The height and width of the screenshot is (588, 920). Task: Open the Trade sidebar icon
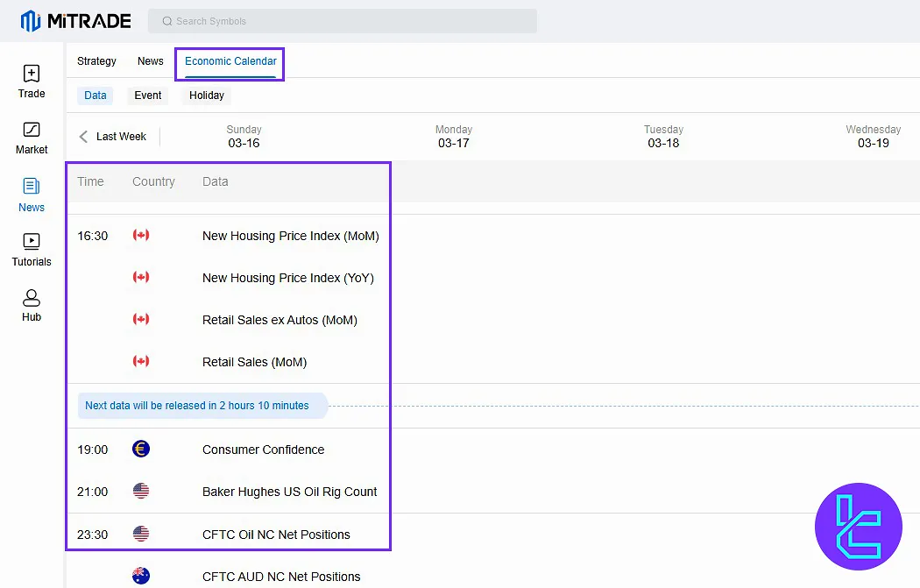click(x=32, y=81)
